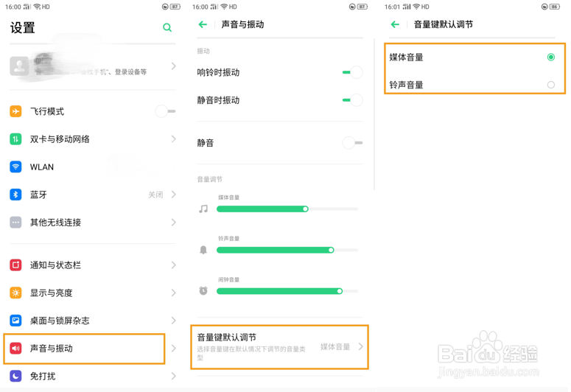Open 其他无线连接 entry
Image resolution: width=571 pixels, height=392 pixels.
pos(93,223)
